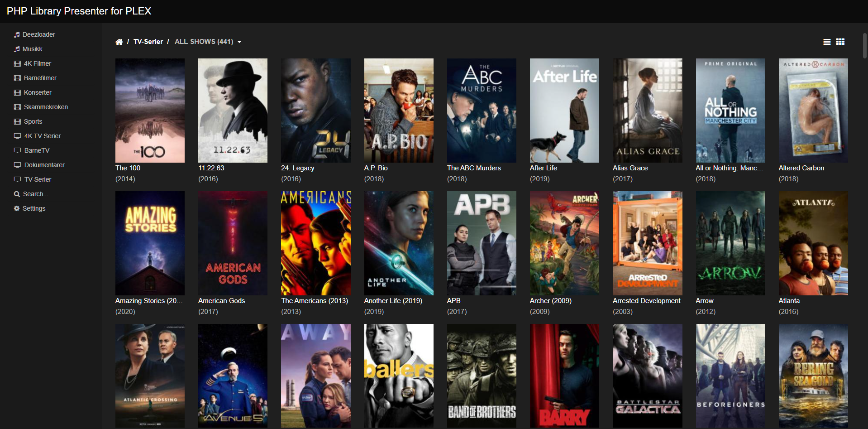Click the page vertical scrollbar

tap(865, 45)
